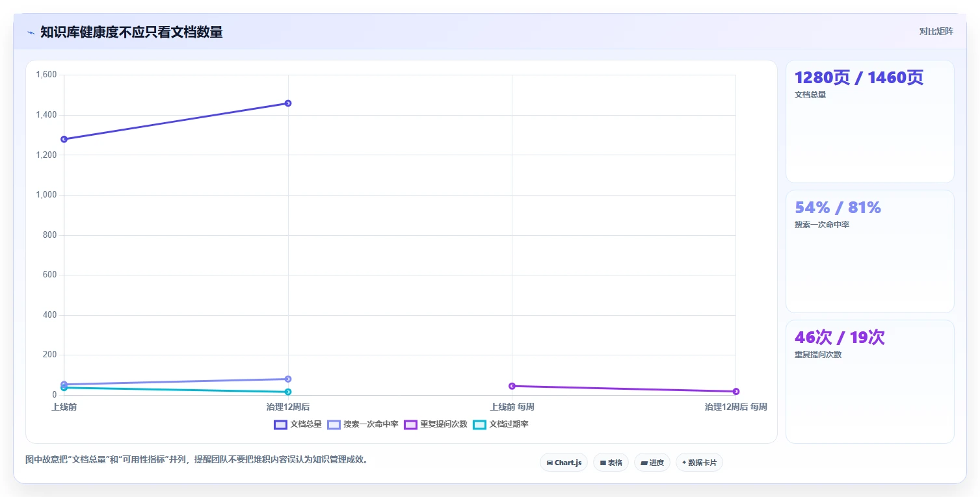Click the 文档总量 card caption
This screenshot has height=497, width=980.
tap(810, 95)
